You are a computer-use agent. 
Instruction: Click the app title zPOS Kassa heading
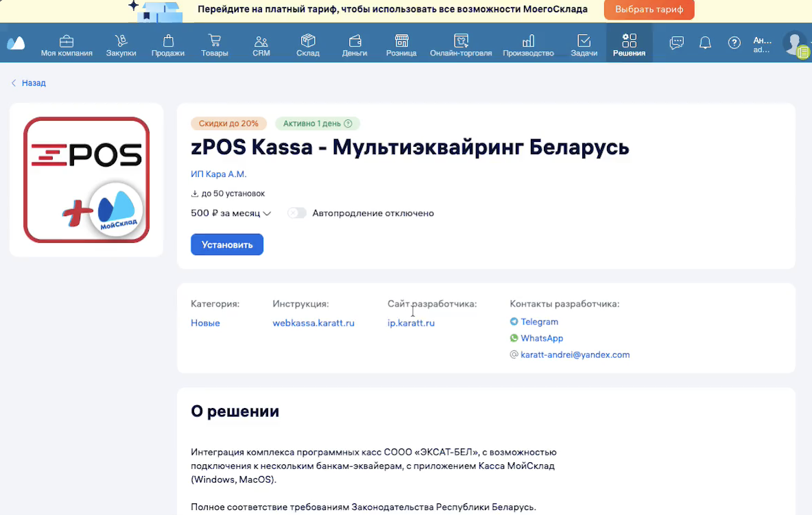410,147
